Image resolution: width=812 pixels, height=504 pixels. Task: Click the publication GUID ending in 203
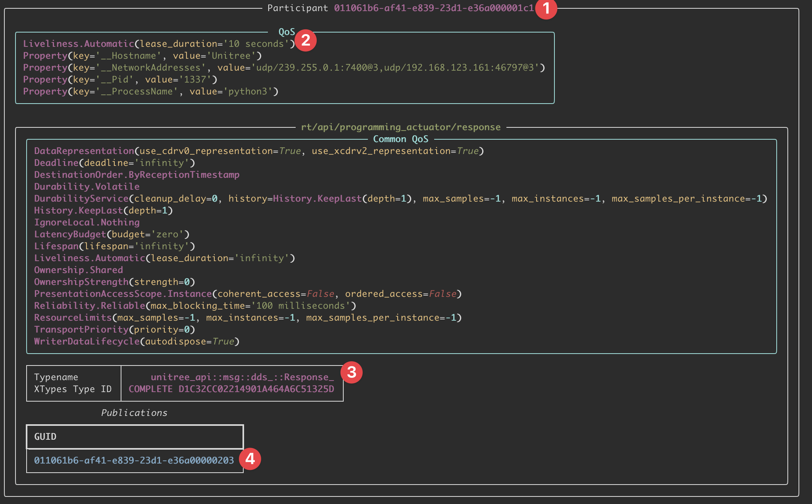point(134,460)
